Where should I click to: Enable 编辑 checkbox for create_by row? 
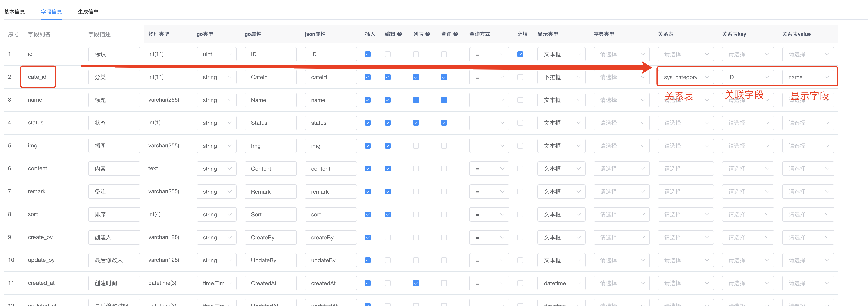click(388, 238)
